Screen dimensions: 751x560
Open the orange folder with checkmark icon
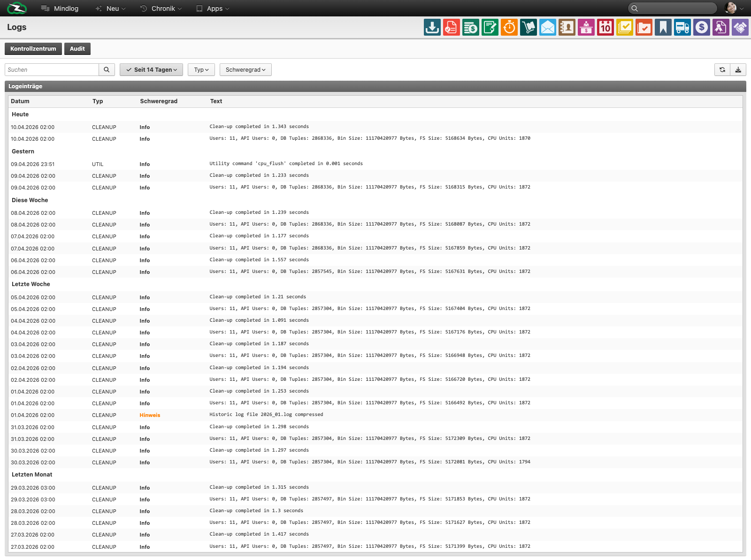pos(644,27)
